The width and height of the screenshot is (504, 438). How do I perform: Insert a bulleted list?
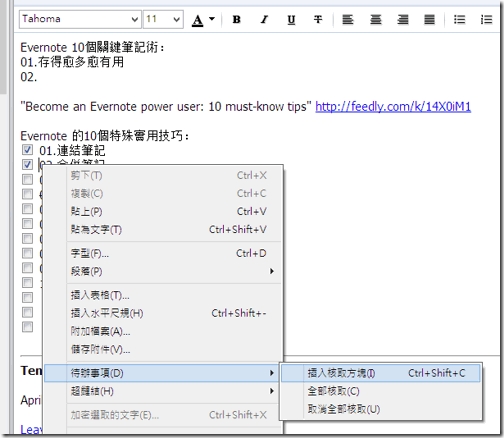coord(459,20)
